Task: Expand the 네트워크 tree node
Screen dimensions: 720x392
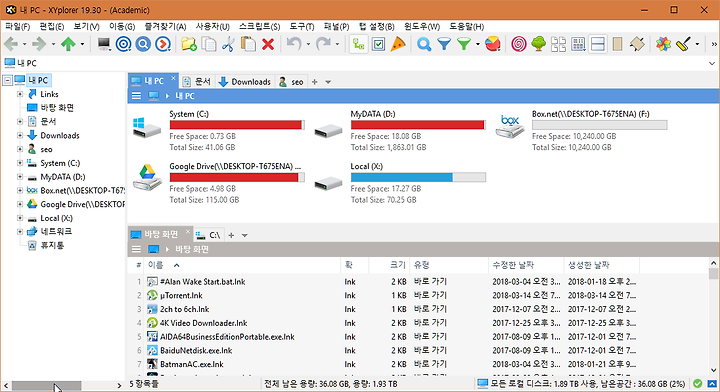Action: [20, 232]
